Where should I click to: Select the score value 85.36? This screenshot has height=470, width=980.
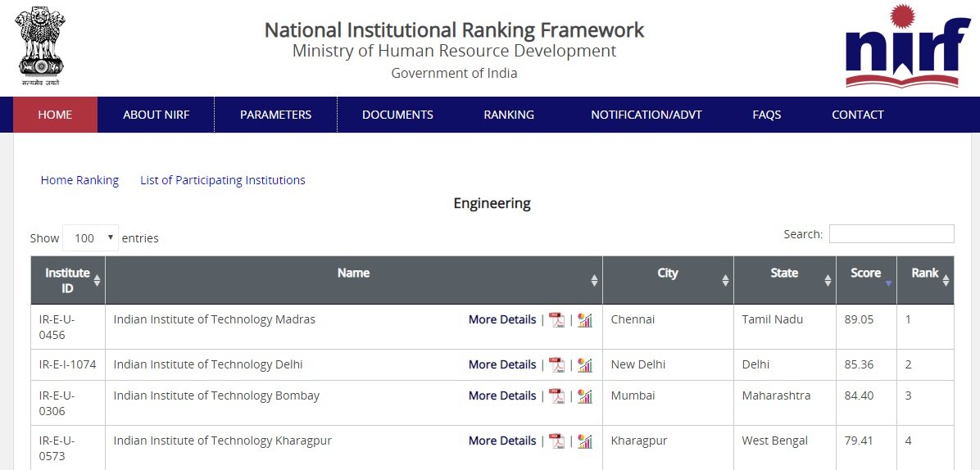point(859,364)
